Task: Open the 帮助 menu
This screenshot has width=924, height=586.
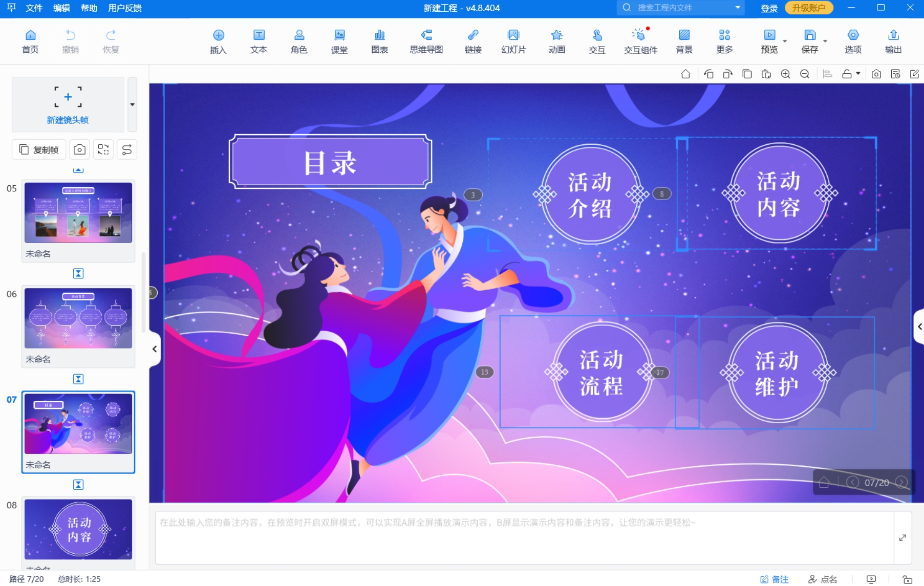Action: coord(89,8)
